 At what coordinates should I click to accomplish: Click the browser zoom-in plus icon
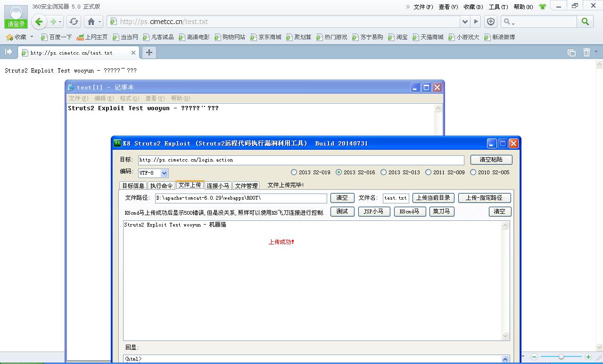click(x=588, y=356)
